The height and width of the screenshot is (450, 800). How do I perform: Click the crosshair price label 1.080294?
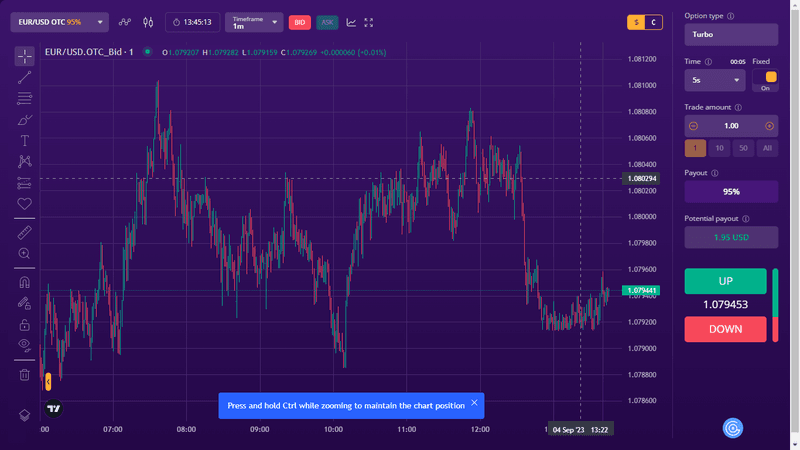[641, 179]
